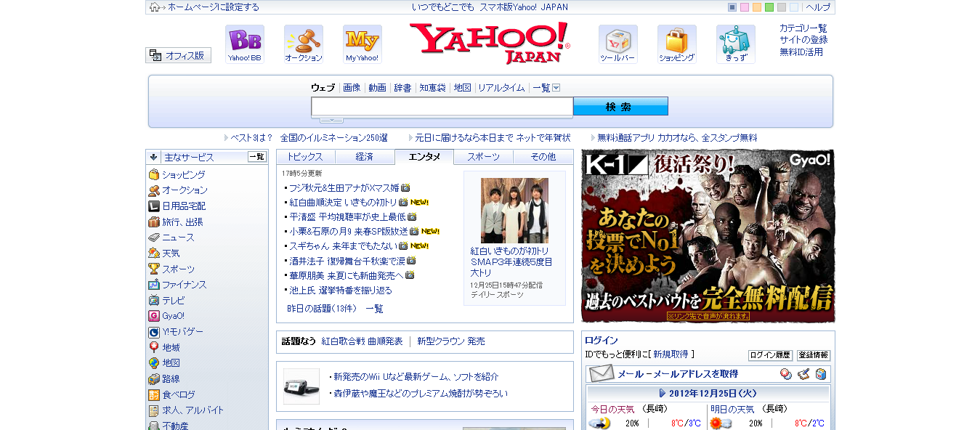Click the GyaO! icon in the sidebar
980x430 pixels.
coord(154,316)
